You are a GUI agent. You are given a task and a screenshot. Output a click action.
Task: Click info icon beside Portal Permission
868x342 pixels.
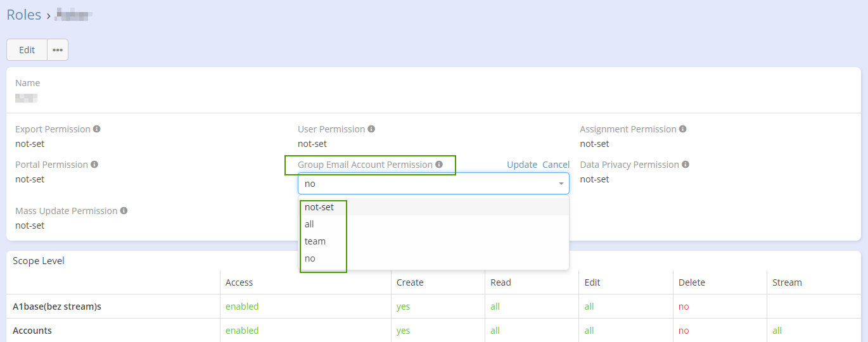coord(94,165)
